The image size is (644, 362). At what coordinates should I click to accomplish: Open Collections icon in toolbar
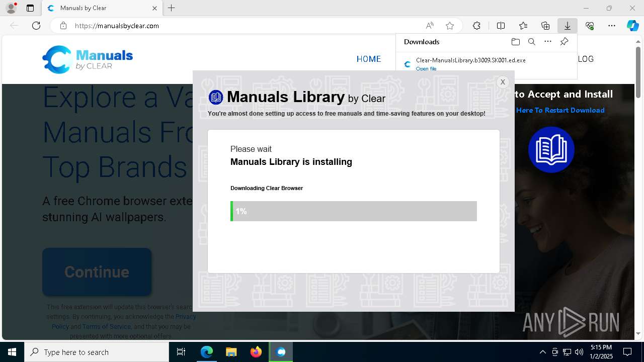545,26
